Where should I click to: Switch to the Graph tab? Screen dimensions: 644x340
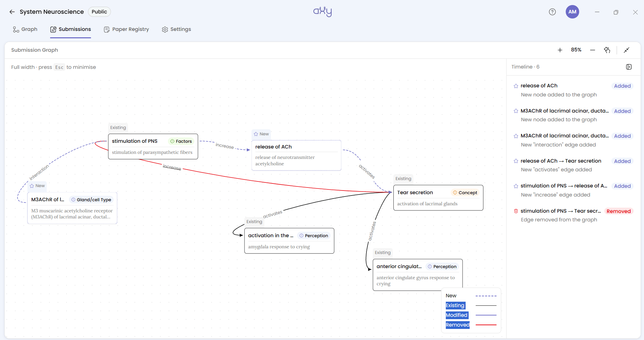(25, 29)
